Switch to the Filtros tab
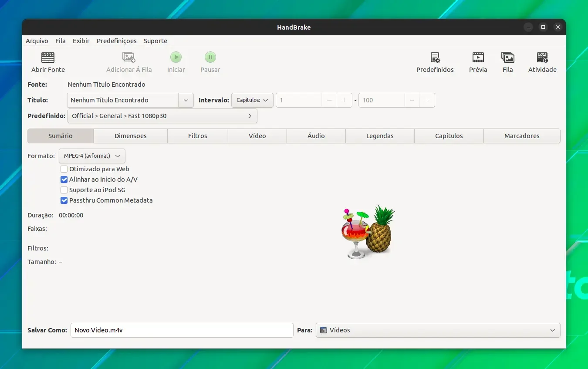 point(198,136)
